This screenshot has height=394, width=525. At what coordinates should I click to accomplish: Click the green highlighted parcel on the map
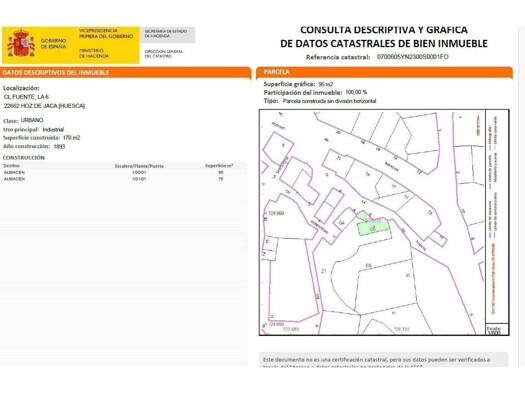(373, 226)
